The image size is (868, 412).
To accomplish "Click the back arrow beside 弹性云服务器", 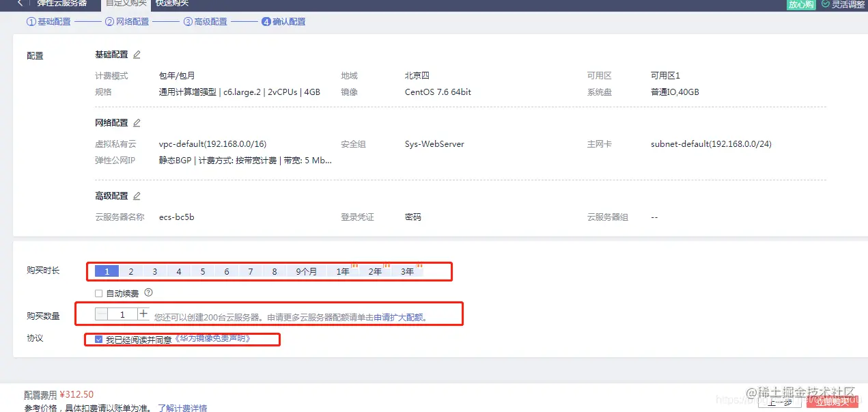I will [20, 3].
